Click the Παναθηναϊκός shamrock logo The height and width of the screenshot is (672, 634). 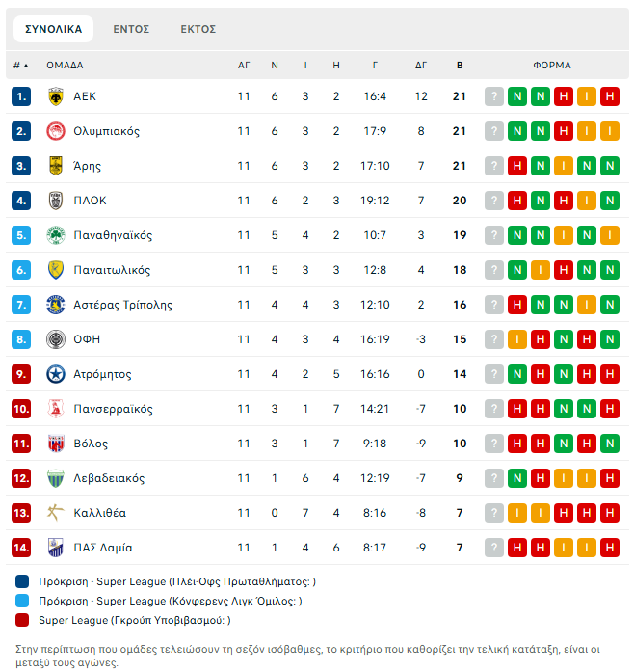(55, 235)
